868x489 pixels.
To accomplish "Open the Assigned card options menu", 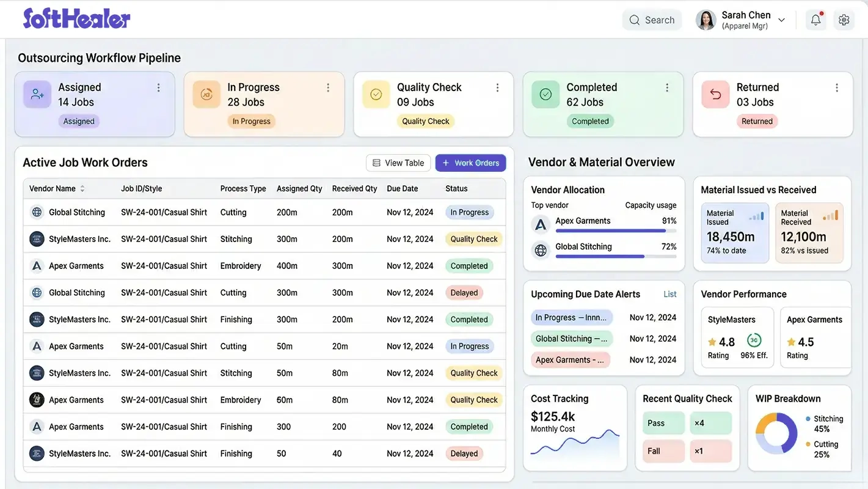I will [158, 87].
